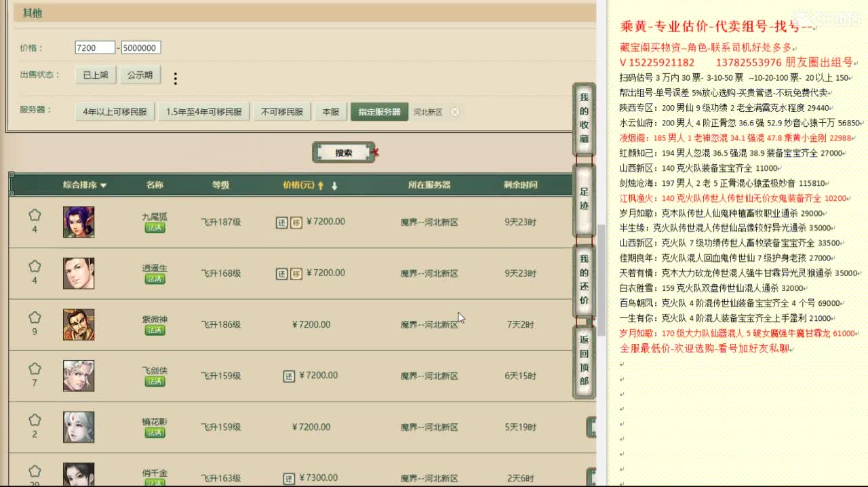The width and height of the screenshot is (868, 487).
Task: Remove 河北新区 server filter
Action: tap(455, 112)
